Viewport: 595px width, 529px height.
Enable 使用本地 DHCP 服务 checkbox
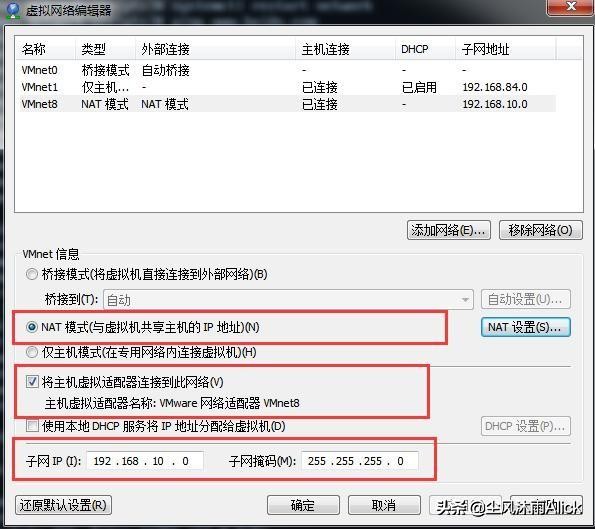point(32,426)
